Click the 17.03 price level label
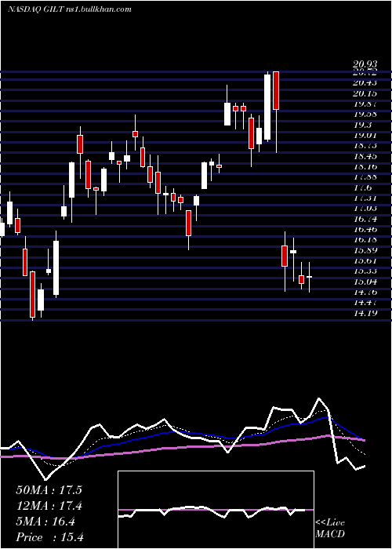 pos(365,209)
